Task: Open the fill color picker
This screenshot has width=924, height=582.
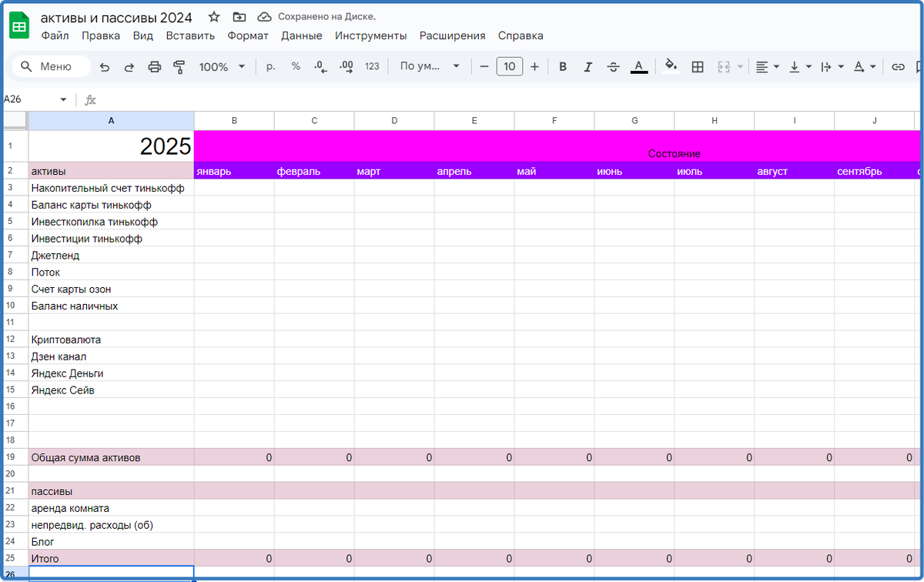Action: pos(671,67)
